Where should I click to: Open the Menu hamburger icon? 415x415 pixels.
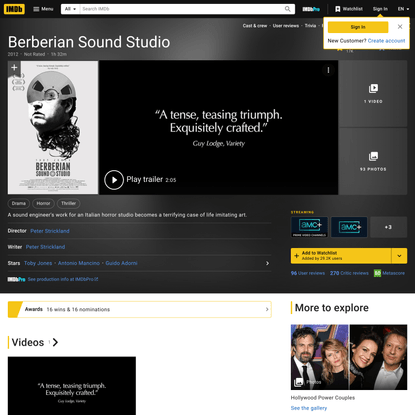(x=36, y=9)
